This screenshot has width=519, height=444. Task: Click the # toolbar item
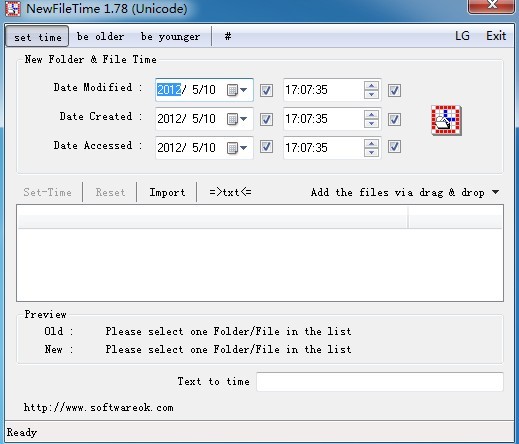228,36
